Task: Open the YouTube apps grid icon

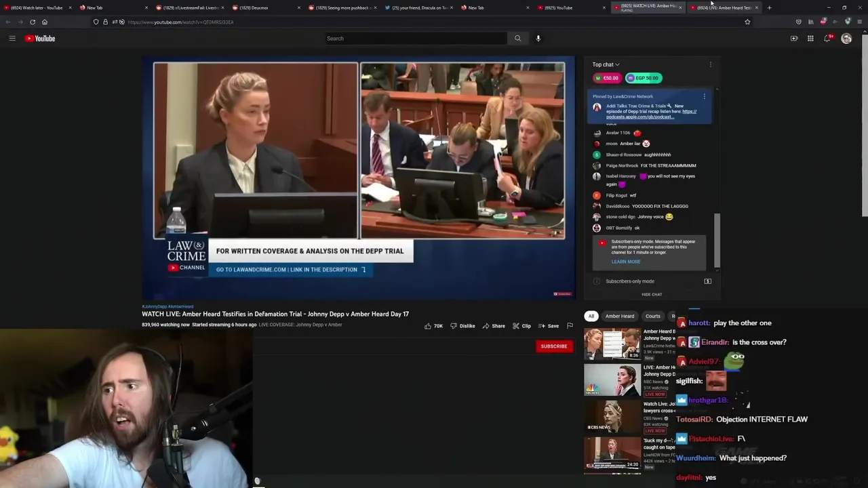Action: click(810, 39)
